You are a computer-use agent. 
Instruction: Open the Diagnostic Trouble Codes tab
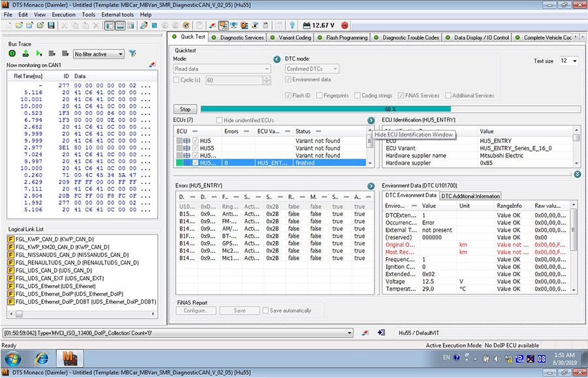click(x=406, y=37)
